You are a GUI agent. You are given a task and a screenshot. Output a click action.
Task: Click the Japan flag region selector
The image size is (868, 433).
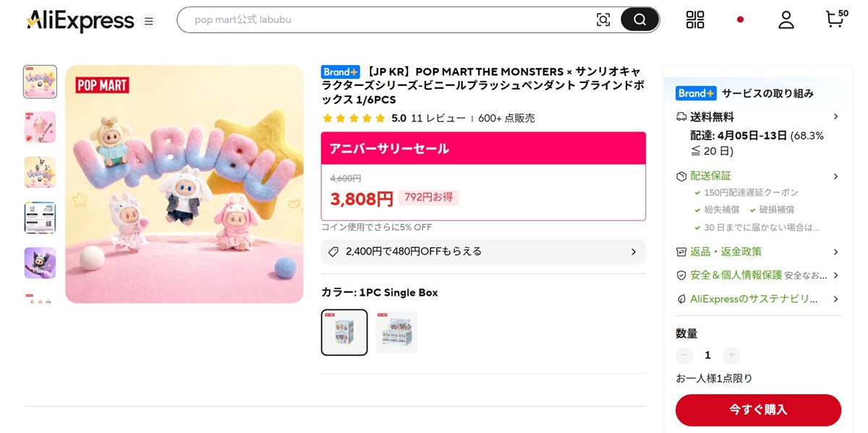point(740,20)
